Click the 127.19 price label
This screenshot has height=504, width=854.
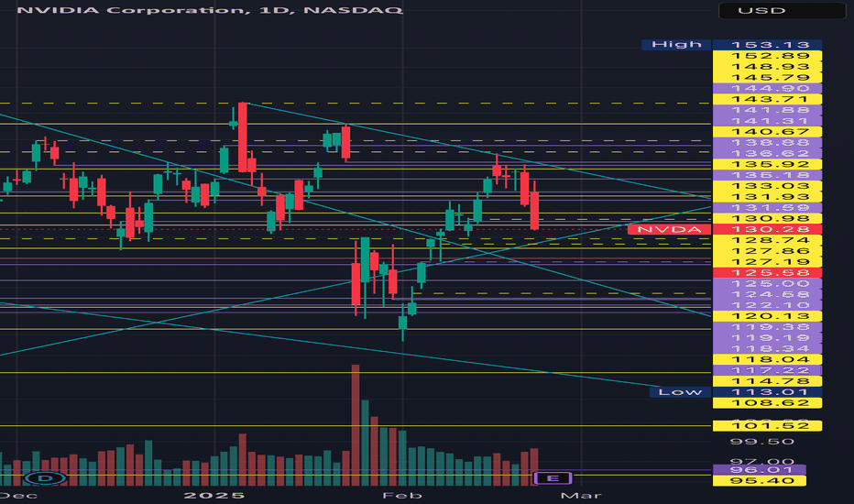coord(767,262)
